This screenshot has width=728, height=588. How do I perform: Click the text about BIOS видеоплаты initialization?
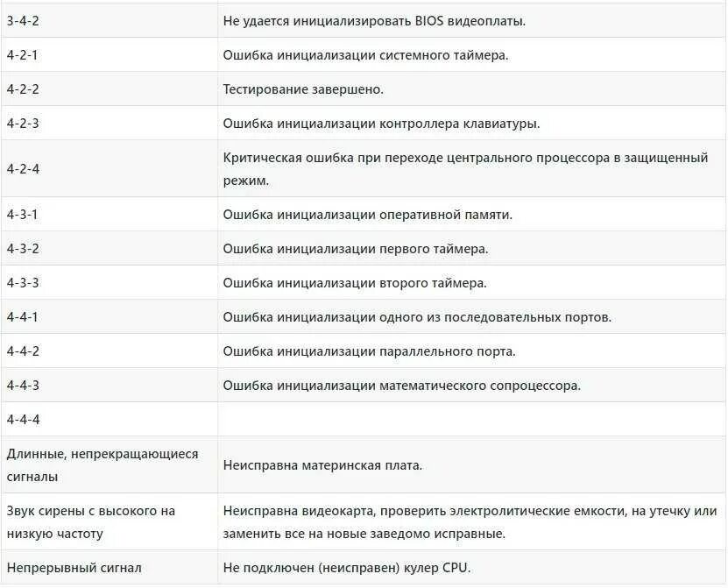[374, 21]
